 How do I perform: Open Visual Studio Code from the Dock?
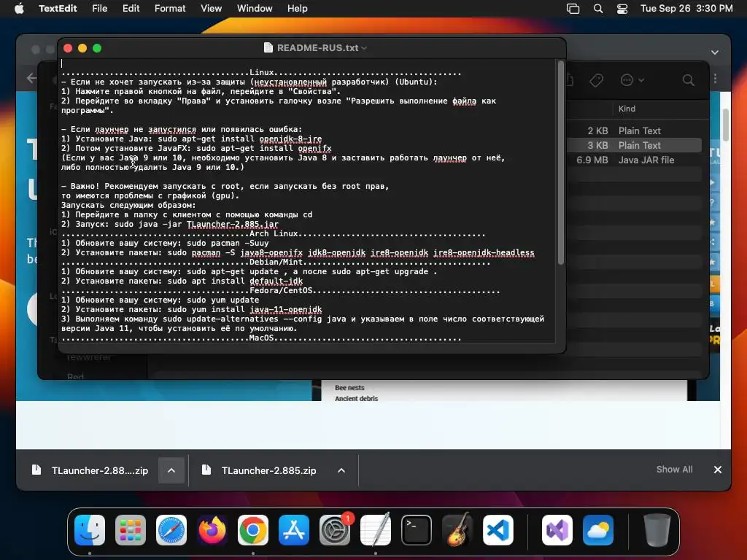[498, 530]
